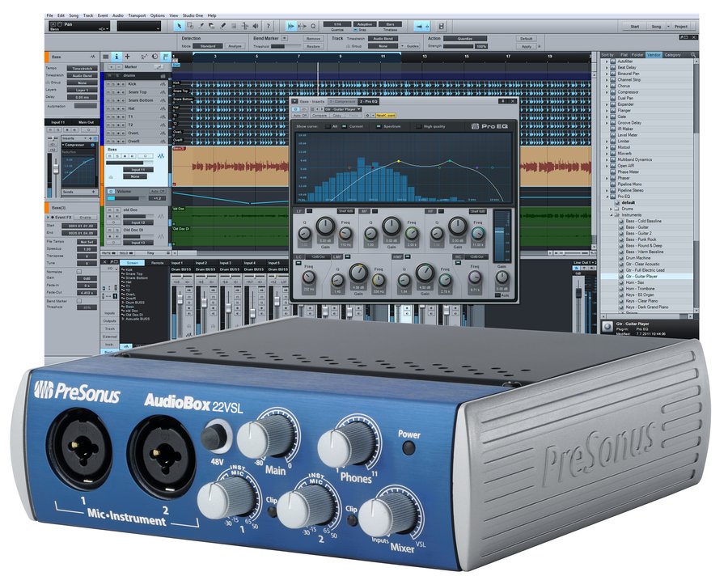
Task: Enable High quality in Pro EQ
Action: tap(419, 126)
